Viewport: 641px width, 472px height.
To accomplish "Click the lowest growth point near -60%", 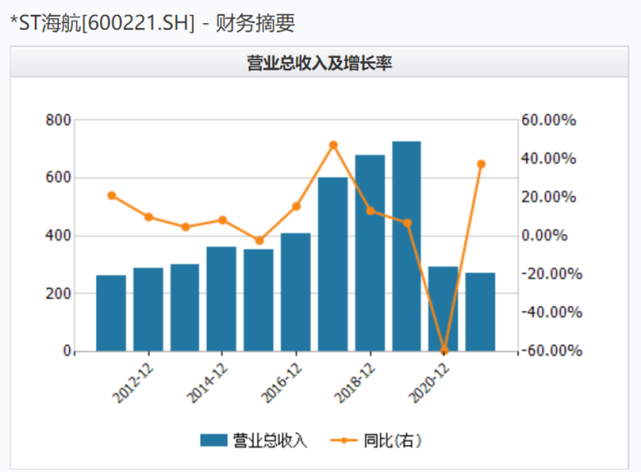I will click(444, 350).
